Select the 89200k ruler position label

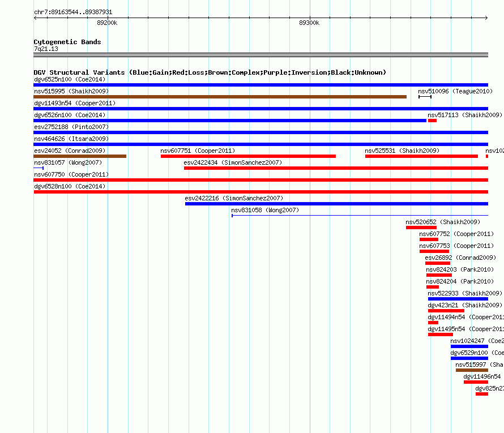[x=106, y=23]
